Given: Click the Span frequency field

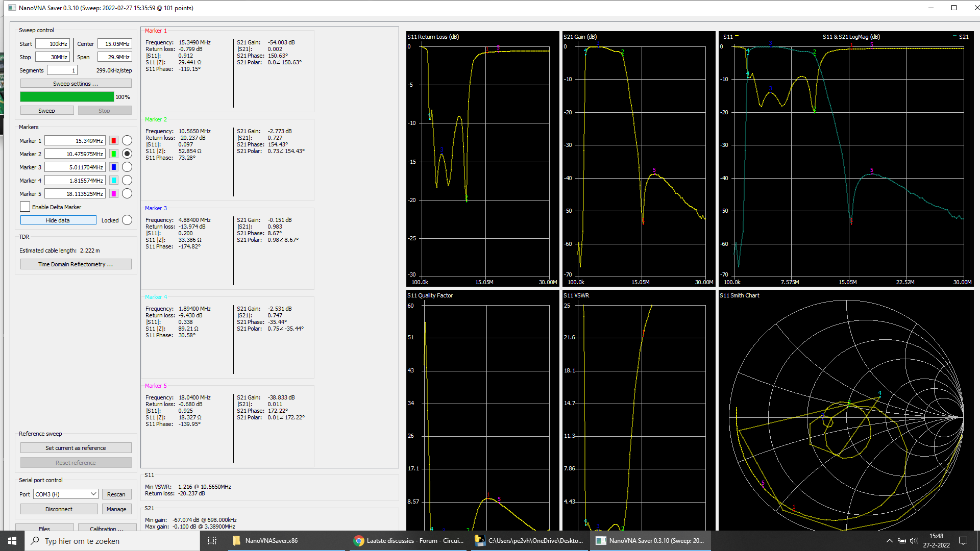Looking at the screenshot, I should pos(115,57).
